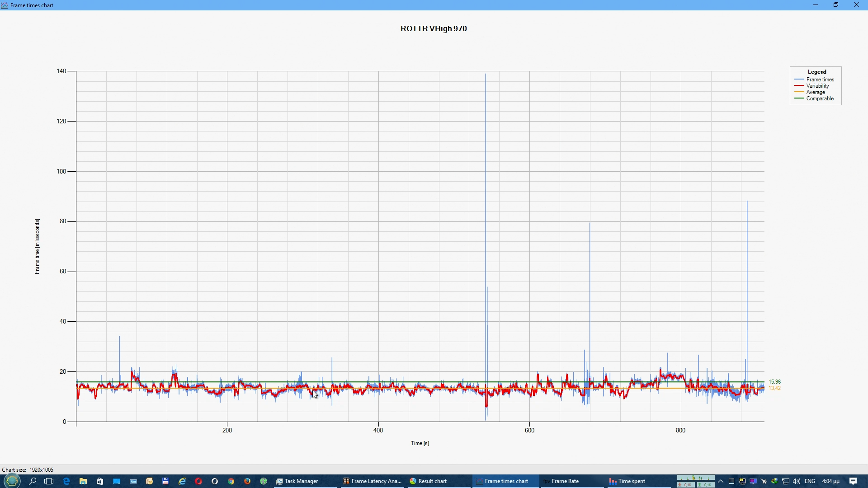Image resolution: width=868 pixels, height=488 pixels.
Task: Click the 13.42 average value label
Action: pyautogui.click(x=774, y=388)
